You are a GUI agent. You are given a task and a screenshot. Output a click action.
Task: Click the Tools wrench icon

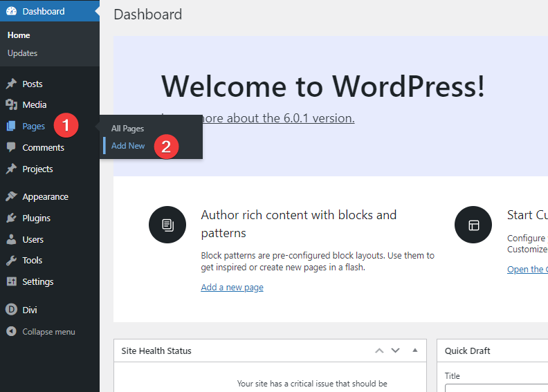point(11,261)
